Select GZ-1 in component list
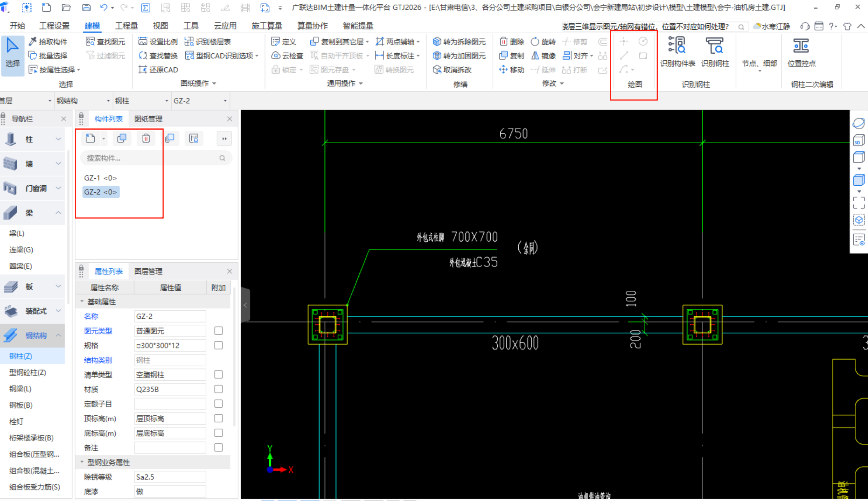868x501 pixels. [100, 178]
